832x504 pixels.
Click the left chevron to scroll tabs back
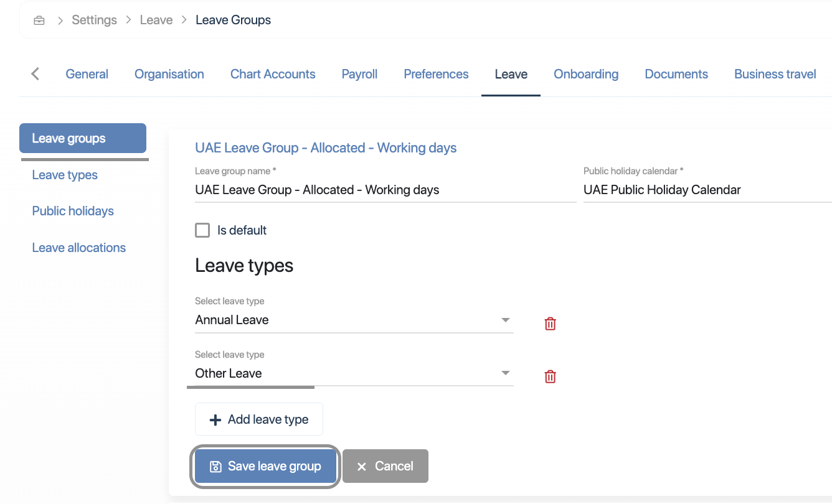[x=35, y=74]
